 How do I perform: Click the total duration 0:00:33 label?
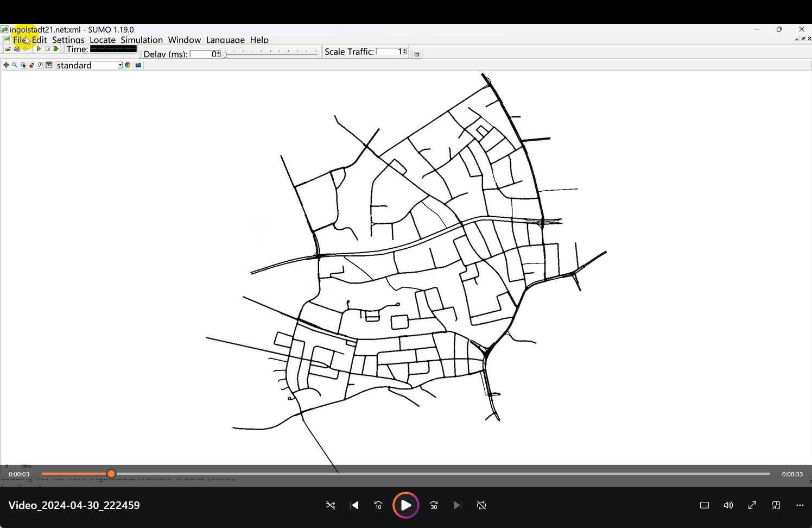(x=792, y=474)
